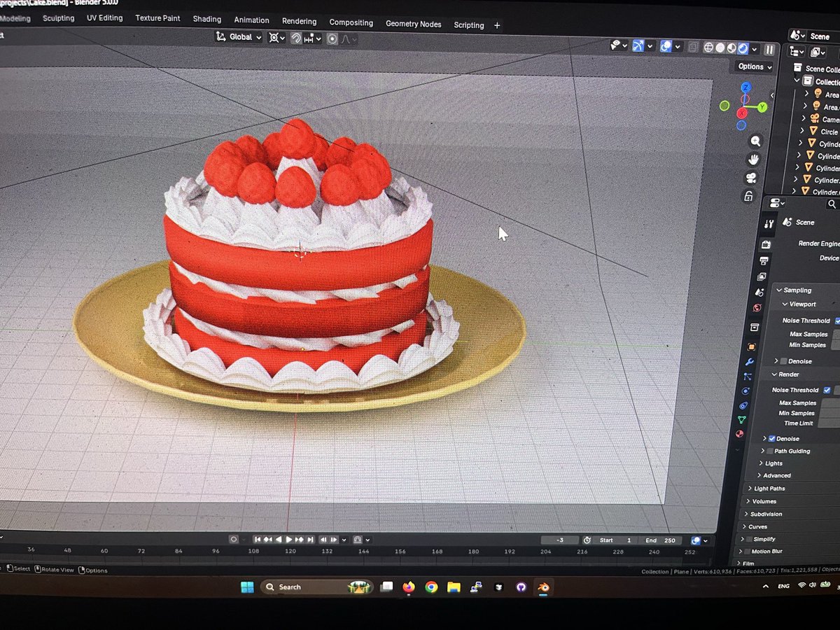Toggle lock camera to view
The width and height of the screenshot is (840, 630).
(748, 196)
